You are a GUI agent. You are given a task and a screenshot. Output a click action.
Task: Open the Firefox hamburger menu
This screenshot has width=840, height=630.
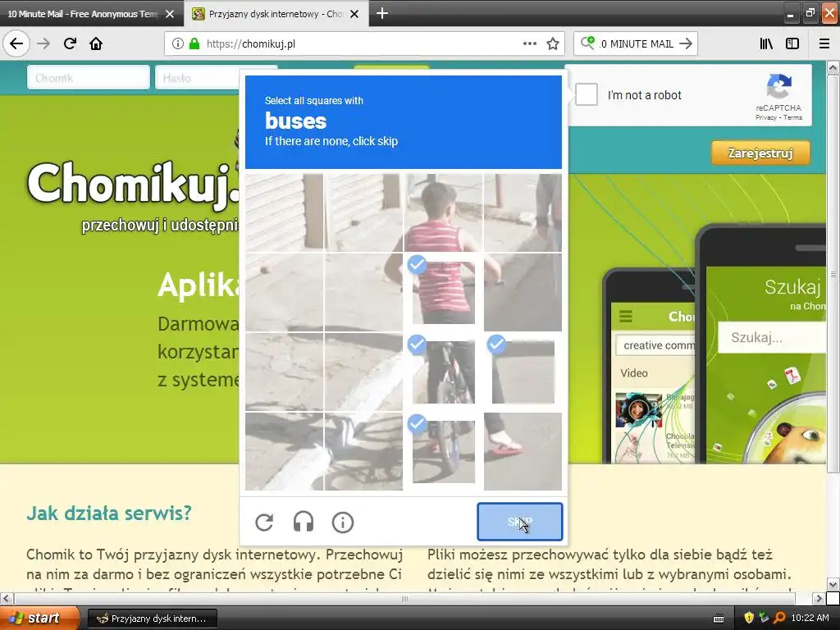point(824,43)
